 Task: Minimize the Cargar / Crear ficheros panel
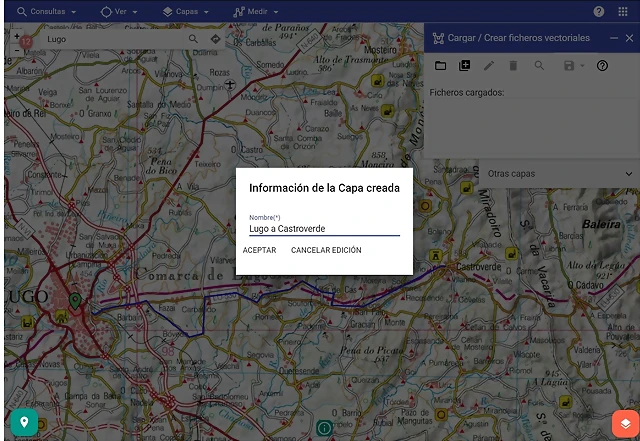coord(614,38)
